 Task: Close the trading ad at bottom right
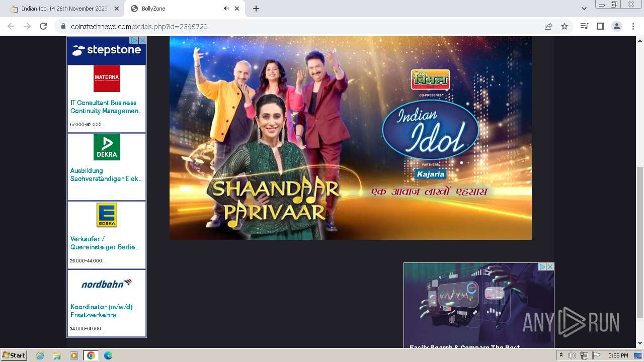coord(550,266)
